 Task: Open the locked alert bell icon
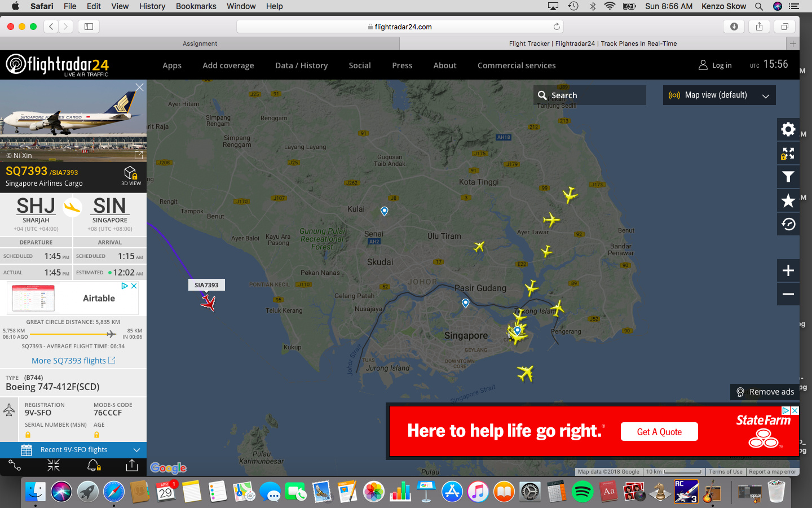(x=94, y=466)
